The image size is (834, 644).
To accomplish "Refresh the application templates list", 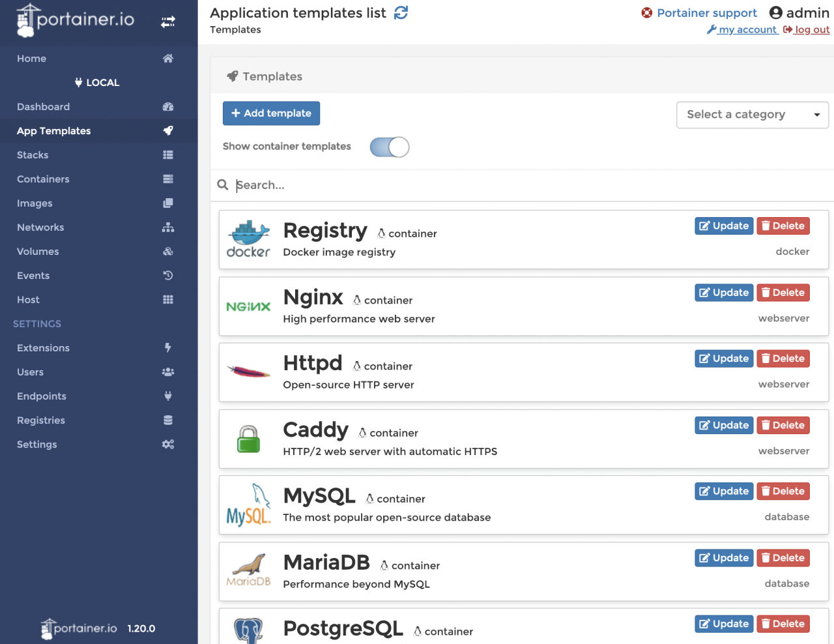I will click(401, 12).
